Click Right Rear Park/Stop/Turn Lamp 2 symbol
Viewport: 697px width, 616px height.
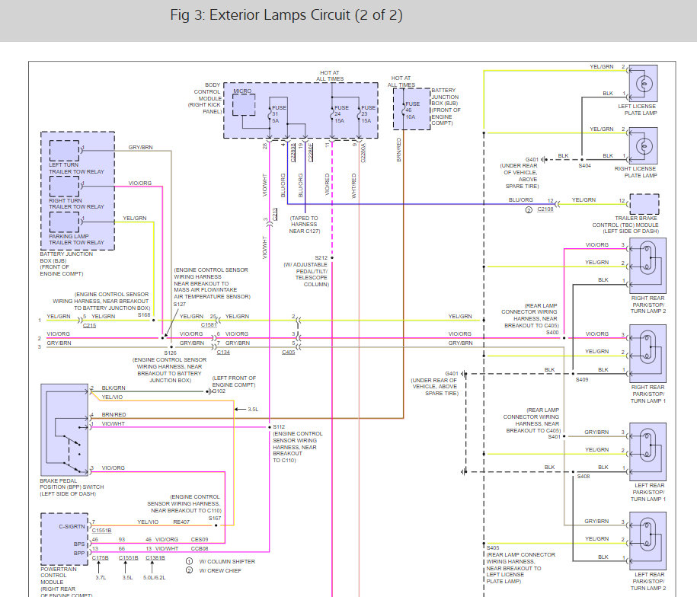648,265
